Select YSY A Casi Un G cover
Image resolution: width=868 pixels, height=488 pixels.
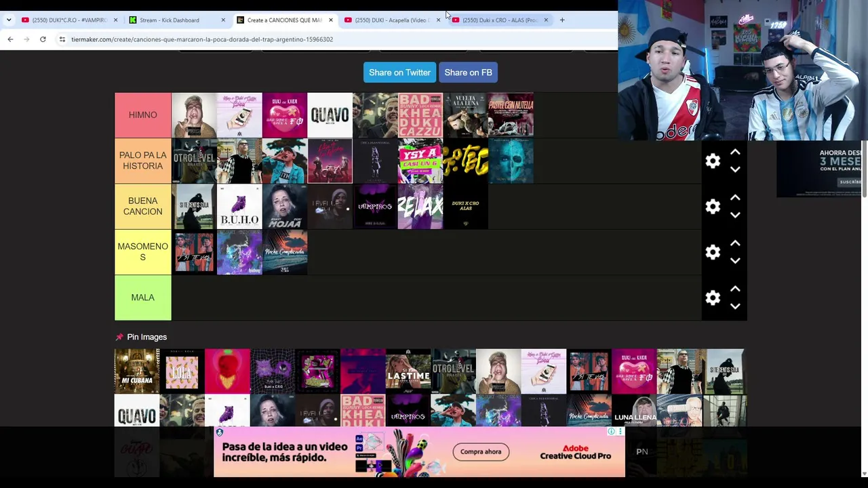420,161
